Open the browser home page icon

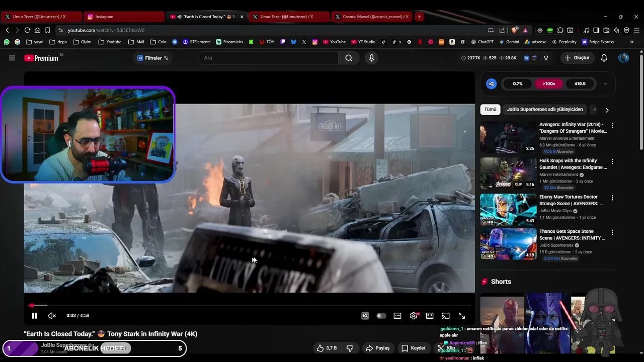(x=37, y=30)
